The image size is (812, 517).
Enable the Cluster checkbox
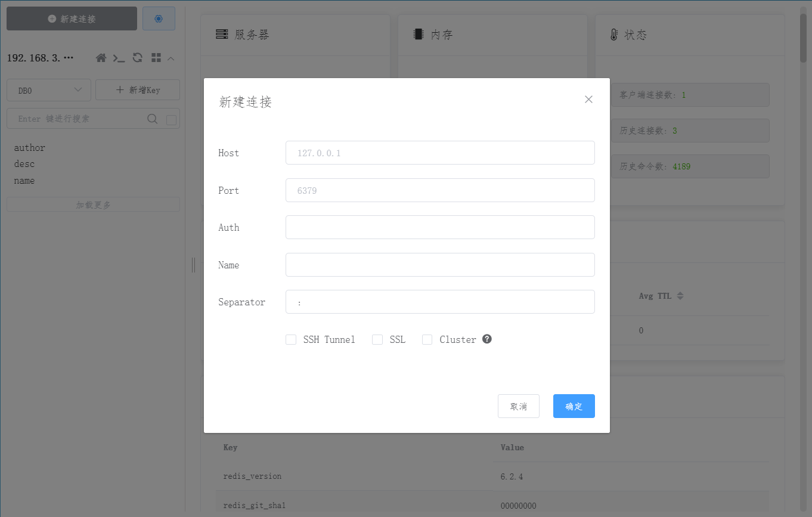[x=427, y=339]
